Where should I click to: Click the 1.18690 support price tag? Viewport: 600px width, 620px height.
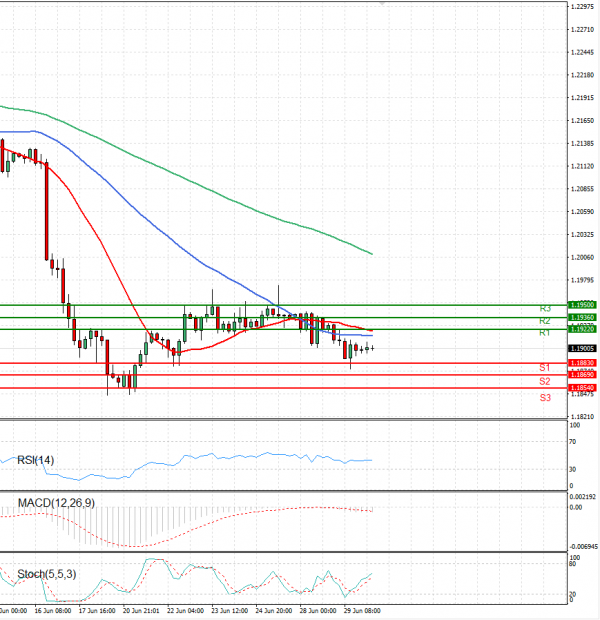pyautogui.click(x=582, y=374)
